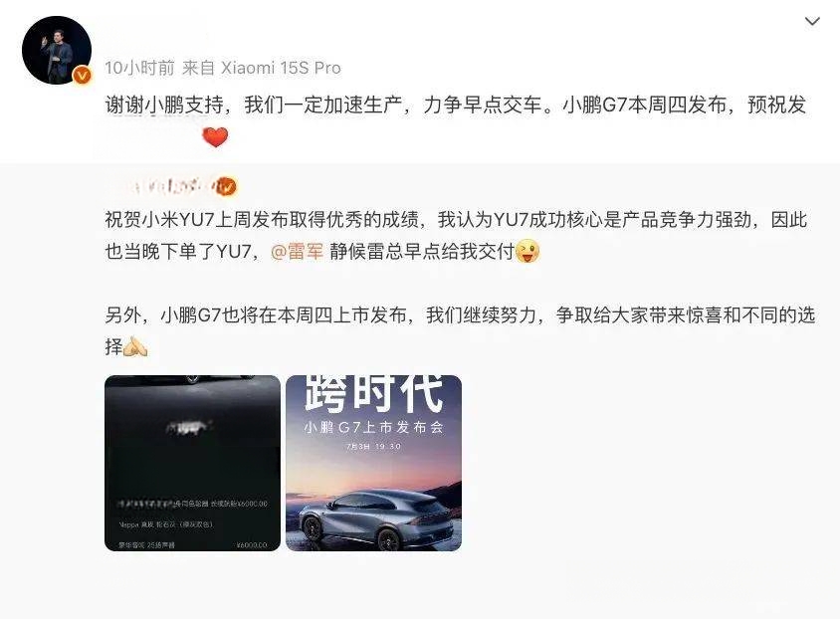Open the post author's round avatar
Image resolution: width=840 pixels, height=619 pixels.
57,50
